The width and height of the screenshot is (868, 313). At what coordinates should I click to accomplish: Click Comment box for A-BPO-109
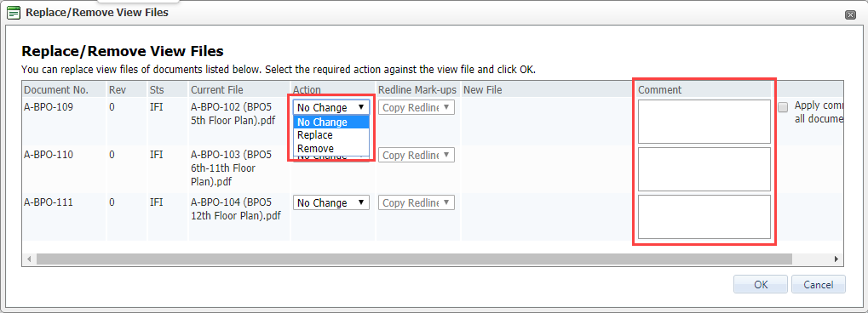[704, 122]
